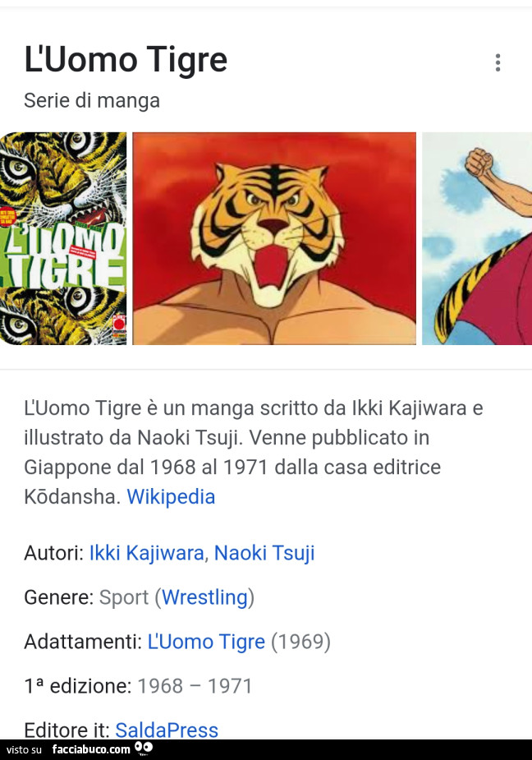Image resolution: width=532 pixels, height=760 pixels.
Task: Click the facciabuco.com watermark logo
Action: [x=91, y=749]
